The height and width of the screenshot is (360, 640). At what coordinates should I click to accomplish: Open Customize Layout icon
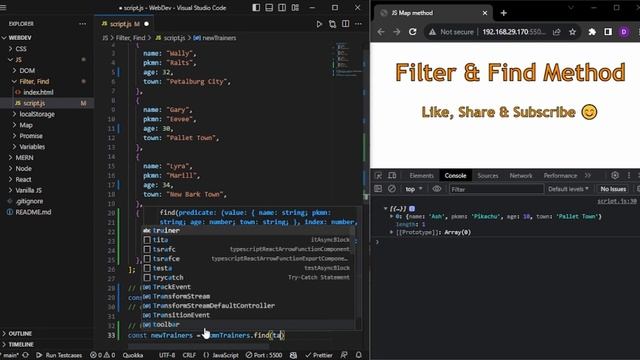(295, 7)
